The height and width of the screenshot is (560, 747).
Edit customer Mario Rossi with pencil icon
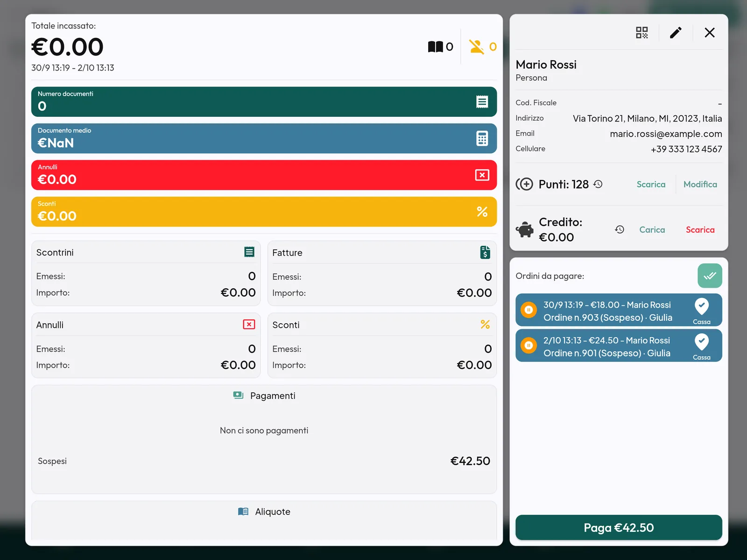click(x=676, y=33)
